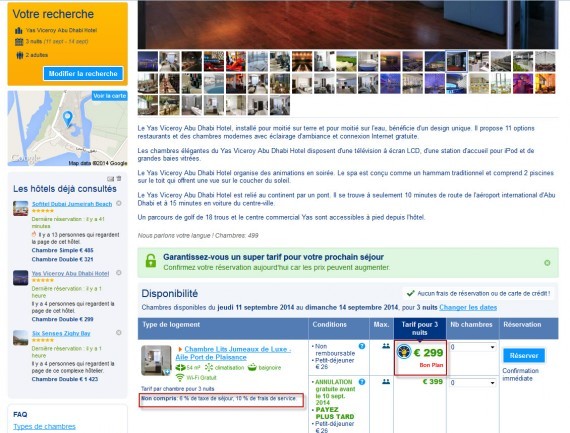570x433 pixels.
Task: Click the baignoire bathtub icon
Action: coord(252,368)
